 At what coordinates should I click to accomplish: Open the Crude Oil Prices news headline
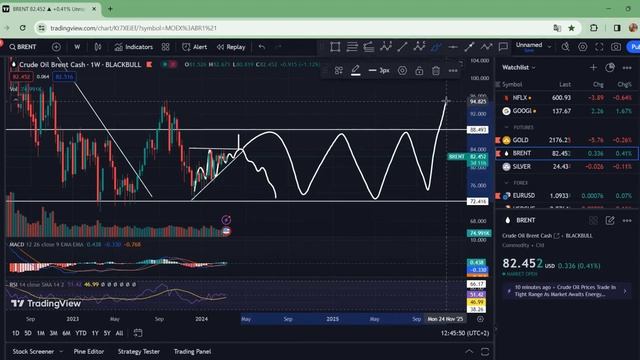coord(567,291)
